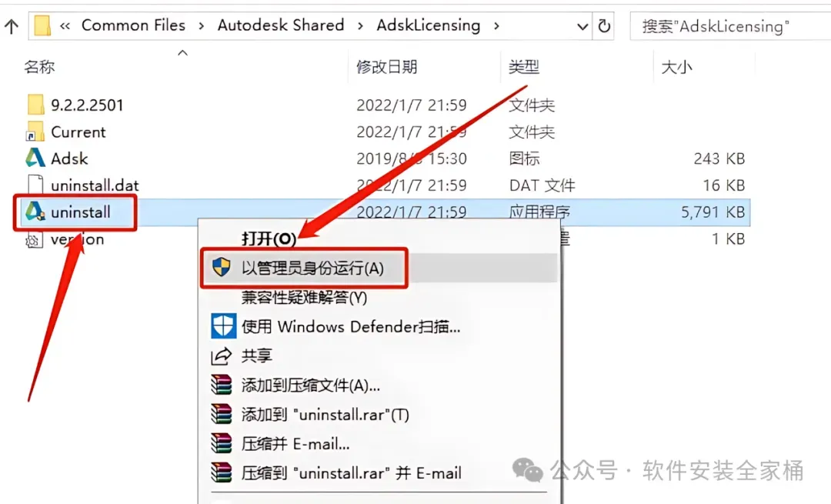The width and height of the screenshot is (831, 504).
Task: Click the Autodesk Shared breadcrumb
Action: (x=281, y=25)
